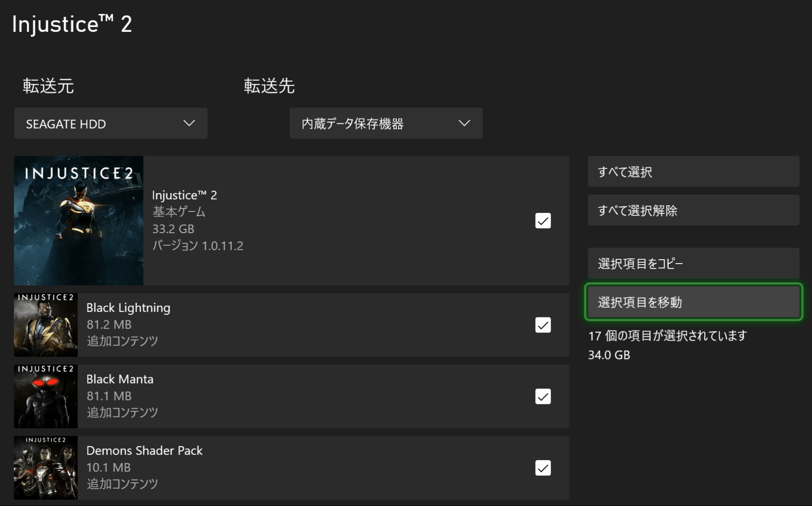The width and height of the screenshot is (812, 506).
Task: Click the Demons Shader Pack thumbnail
Action: (x=46, y=468)
